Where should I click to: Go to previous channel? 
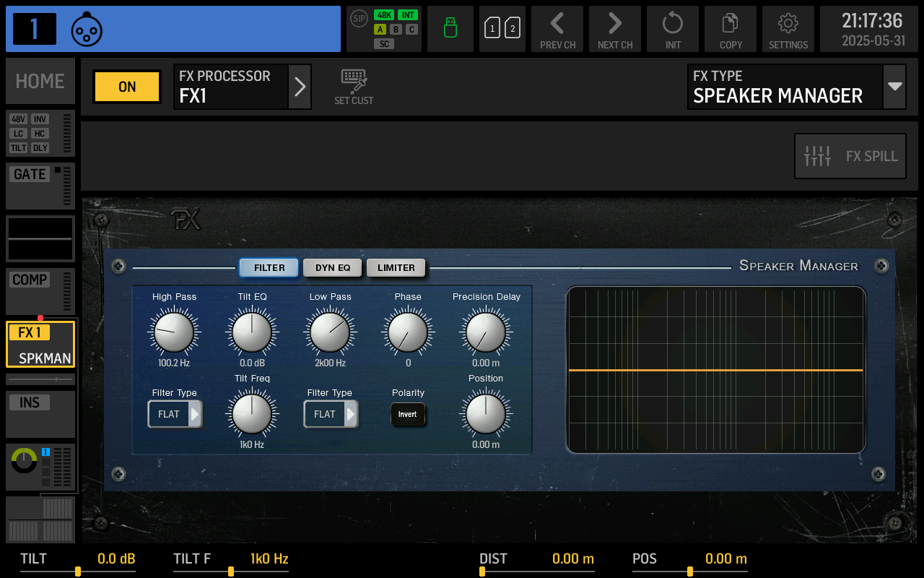tap(557, 29)
